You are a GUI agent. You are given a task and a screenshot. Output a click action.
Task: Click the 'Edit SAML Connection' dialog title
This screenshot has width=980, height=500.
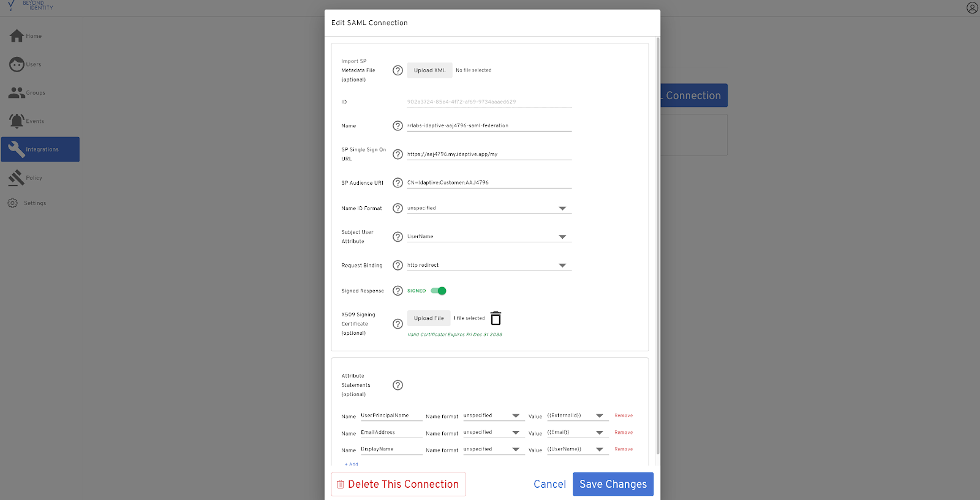(369, 23)
